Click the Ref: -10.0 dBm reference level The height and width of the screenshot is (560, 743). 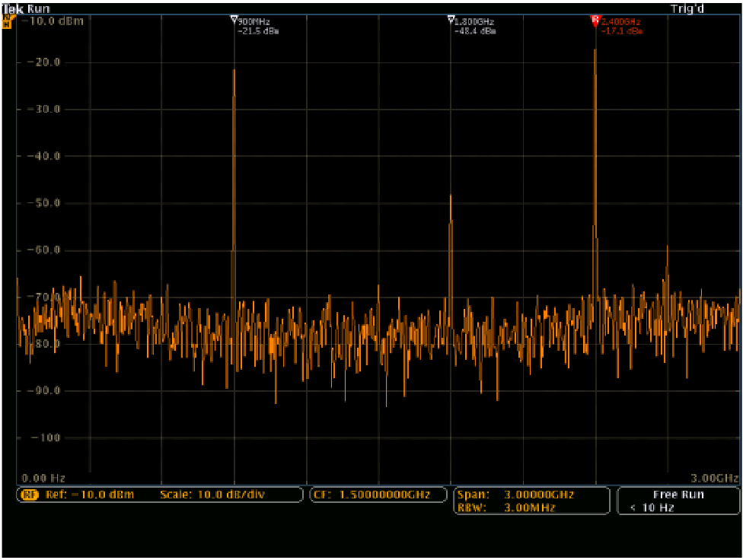[x=89, y=495]
